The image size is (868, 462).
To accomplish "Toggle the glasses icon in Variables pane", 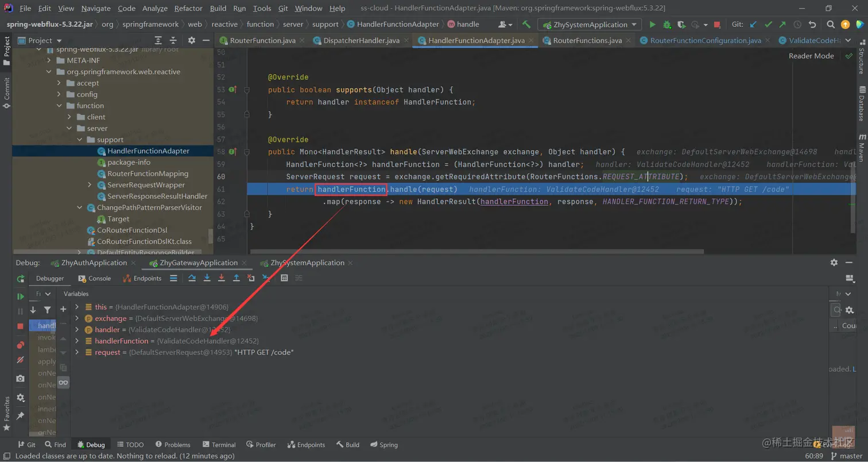I will click(x=63, y=382).
